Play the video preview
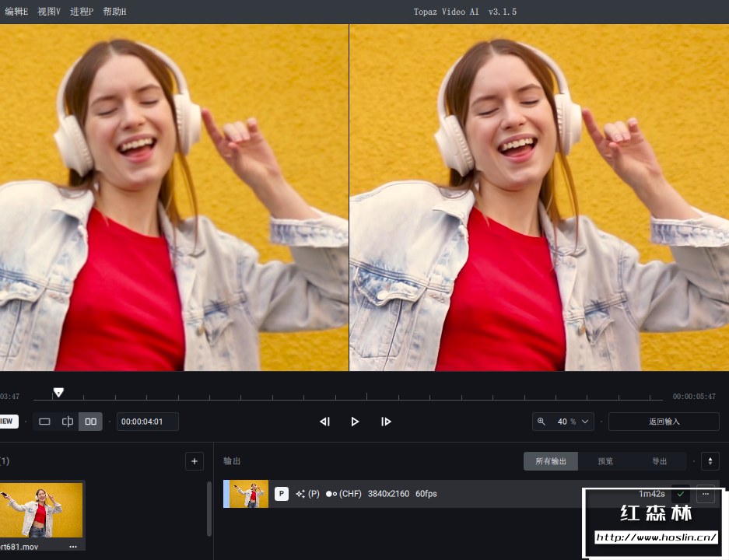 (x=355, y=422)
